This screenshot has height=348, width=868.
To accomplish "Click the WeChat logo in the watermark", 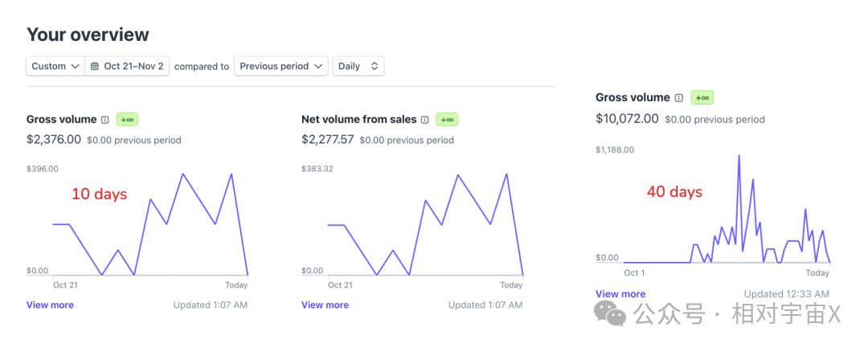I will (616, 314).
